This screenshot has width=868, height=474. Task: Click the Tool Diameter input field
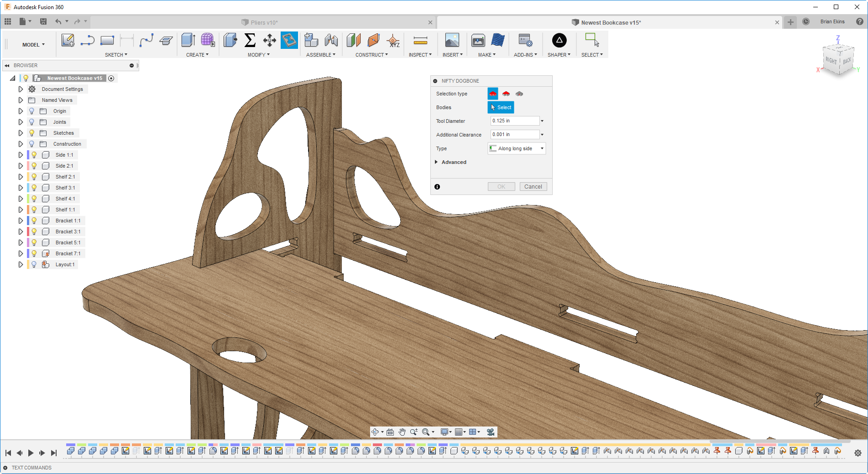514,121
